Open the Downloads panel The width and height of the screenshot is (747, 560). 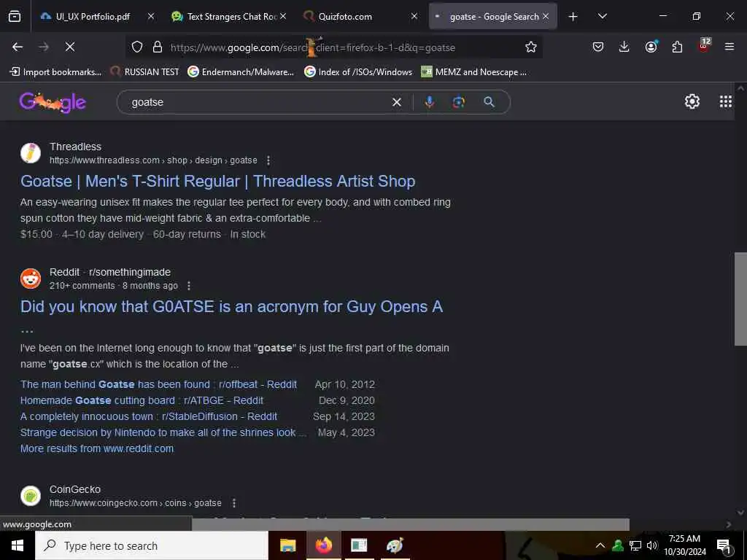(624, 47)
